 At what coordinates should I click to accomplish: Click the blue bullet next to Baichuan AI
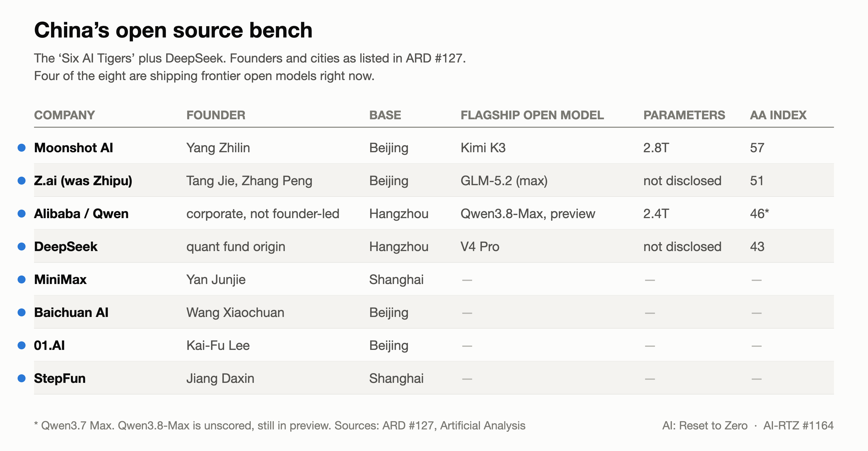(x=22, y=312)
